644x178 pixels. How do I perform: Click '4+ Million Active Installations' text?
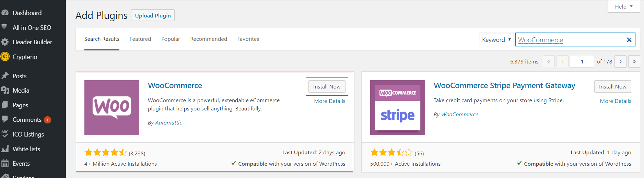[x=120, y=164]
